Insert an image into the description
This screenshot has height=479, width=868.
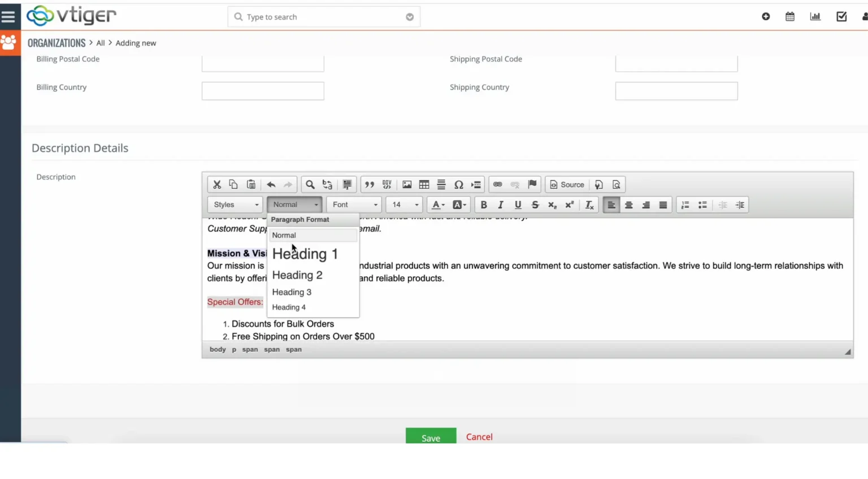pos(407,184)
